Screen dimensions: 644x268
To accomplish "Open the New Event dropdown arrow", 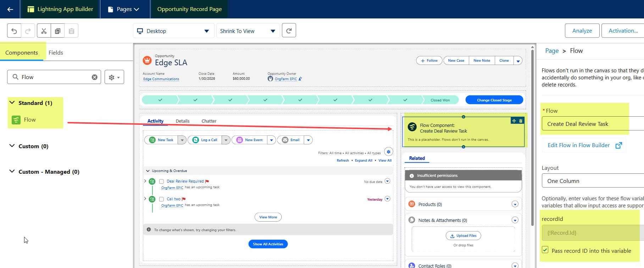I will [x=271, y=140].
